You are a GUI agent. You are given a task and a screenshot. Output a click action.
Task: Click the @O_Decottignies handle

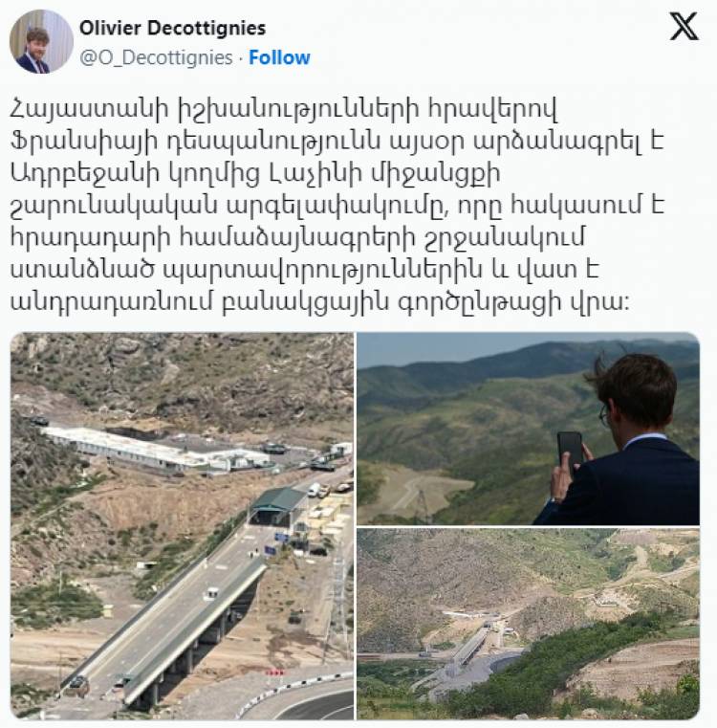pos(156,57)
